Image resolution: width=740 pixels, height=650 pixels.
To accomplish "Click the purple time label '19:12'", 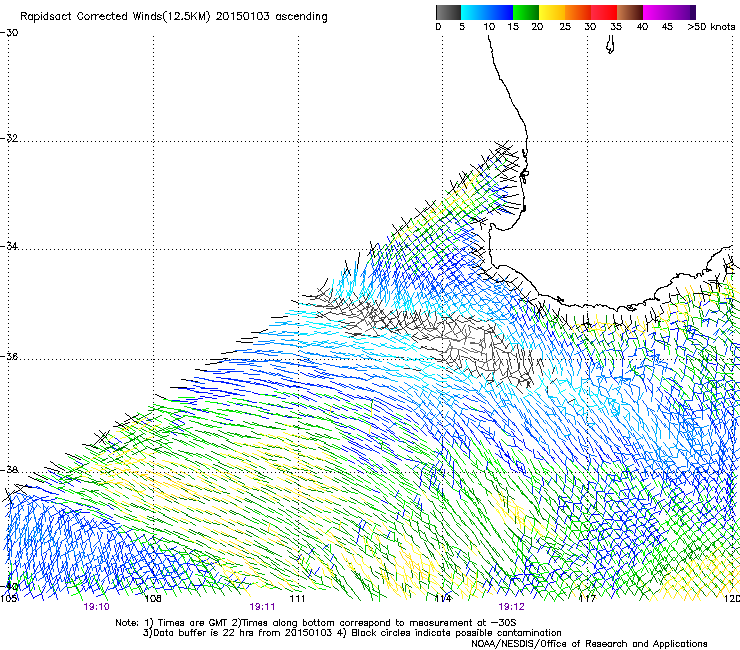I will (512, 607).
